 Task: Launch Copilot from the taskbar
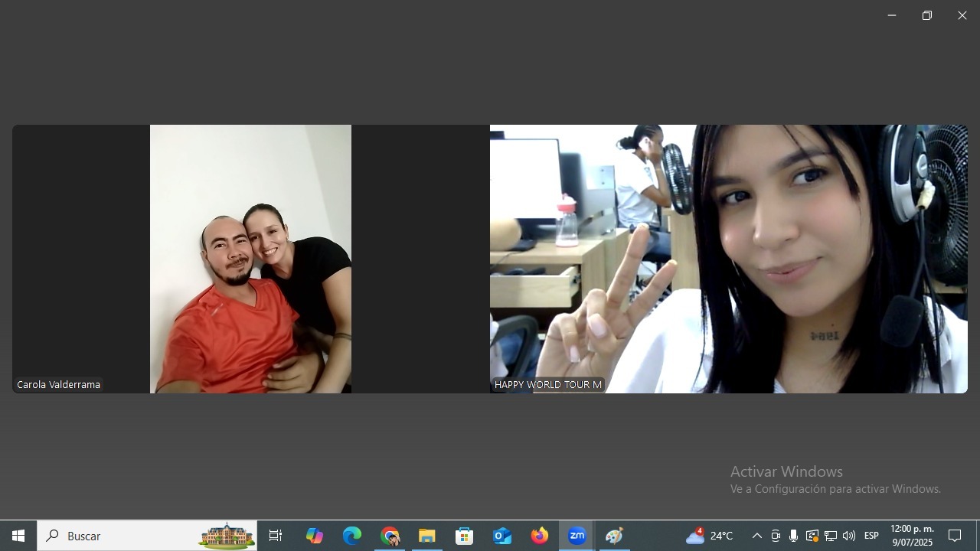point(314,536)
